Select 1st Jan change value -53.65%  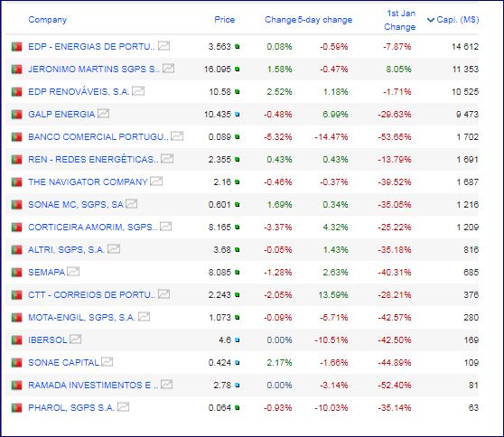(395, 137)
